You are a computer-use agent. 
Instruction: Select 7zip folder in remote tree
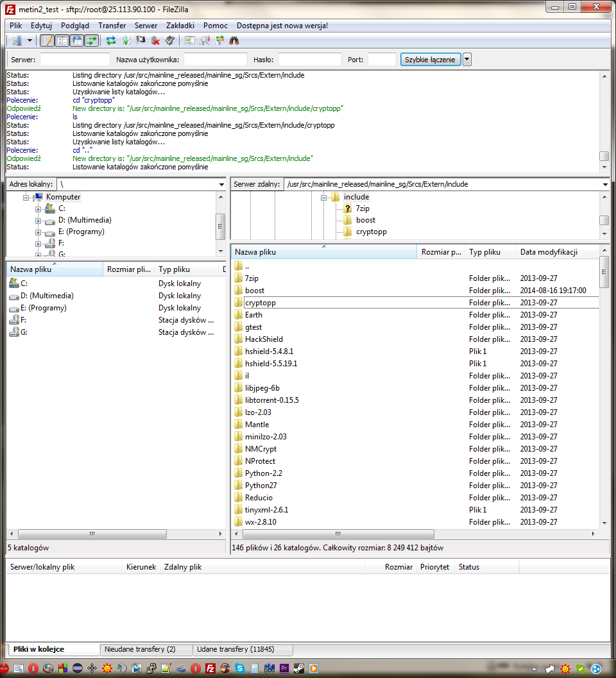click(x=363, y=208)
